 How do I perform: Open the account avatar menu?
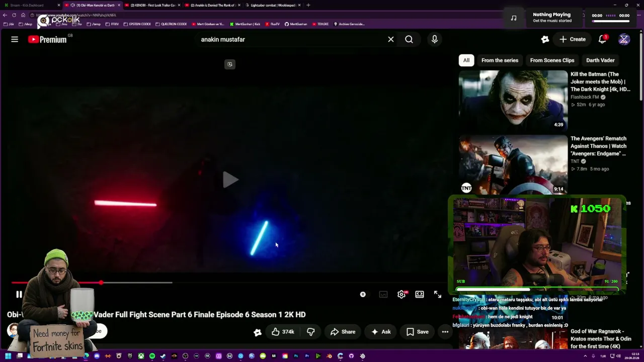coord(624,39)
